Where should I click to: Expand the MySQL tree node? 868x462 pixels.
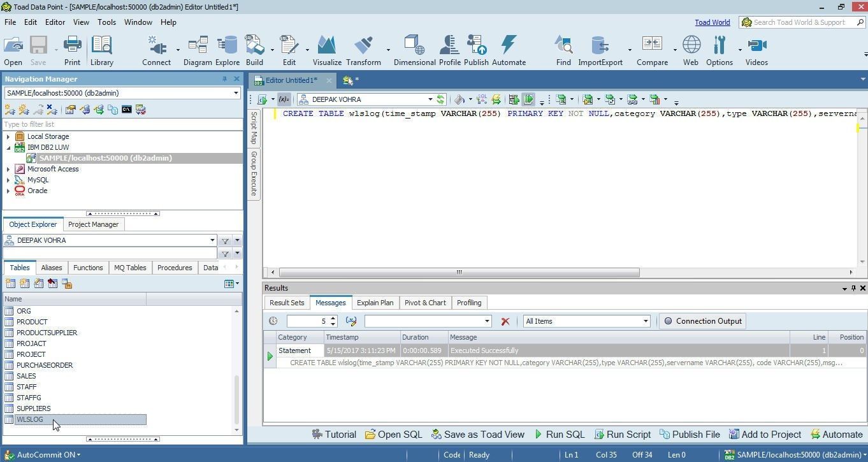tap(8, 180)
